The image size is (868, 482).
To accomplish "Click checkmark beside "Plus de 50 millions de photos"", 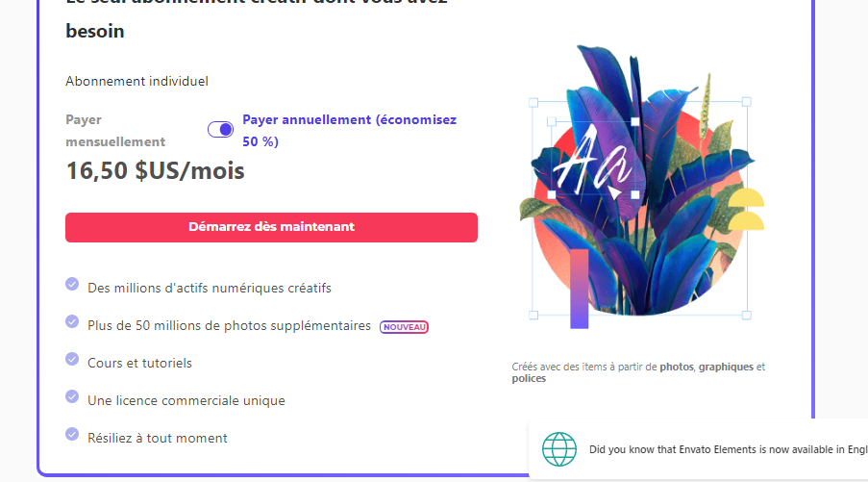I will point(72,321).
